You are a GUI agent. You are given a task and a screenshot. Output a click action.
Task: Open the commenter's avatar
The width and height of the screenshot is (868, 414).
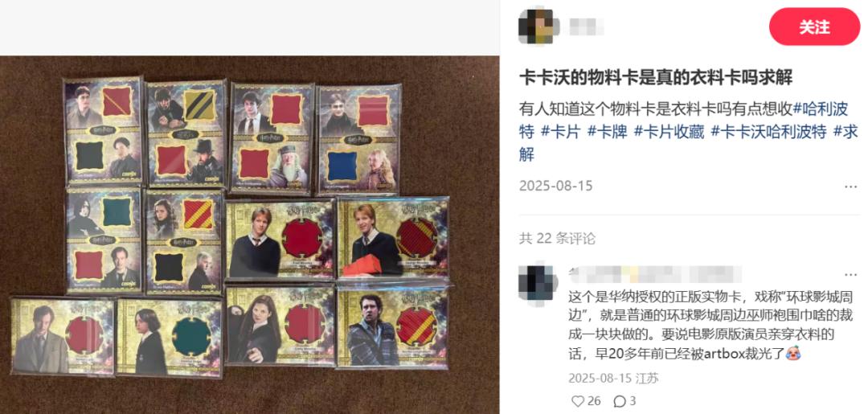coord(535,283)
